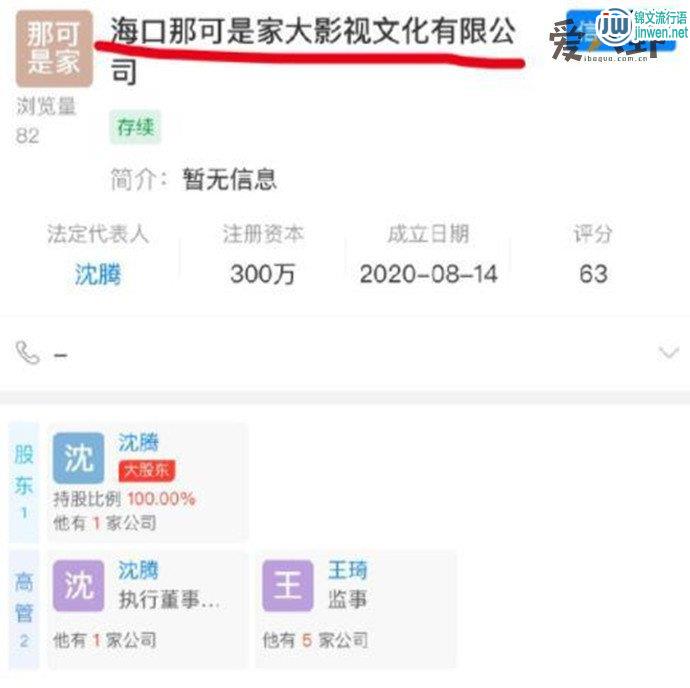This screenshot has height=688, width=690.
Task: View 王琦's 5 companies
Action: tap(315, 640)
